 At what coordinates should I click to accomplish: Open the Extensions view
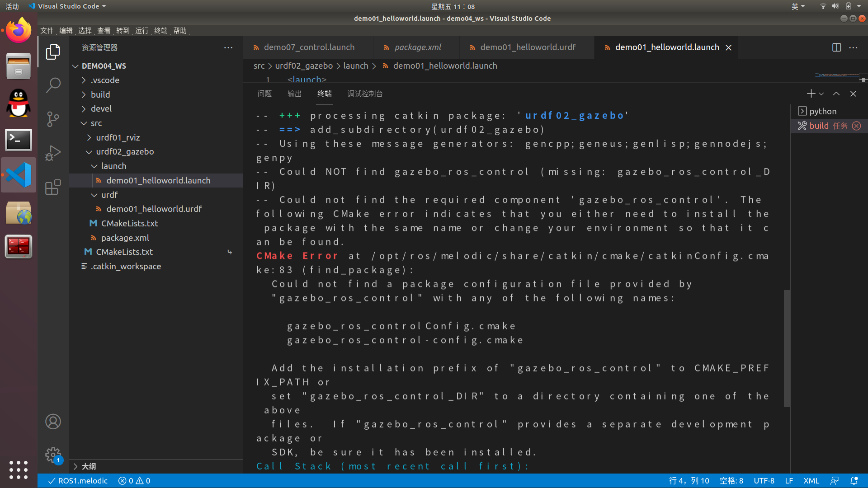pos(53,187)
